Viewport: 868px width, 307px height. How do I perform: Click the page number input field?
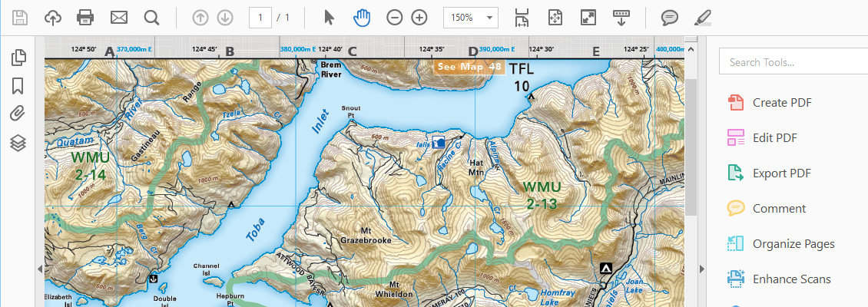pyautogui.click(x=260, y=17)
